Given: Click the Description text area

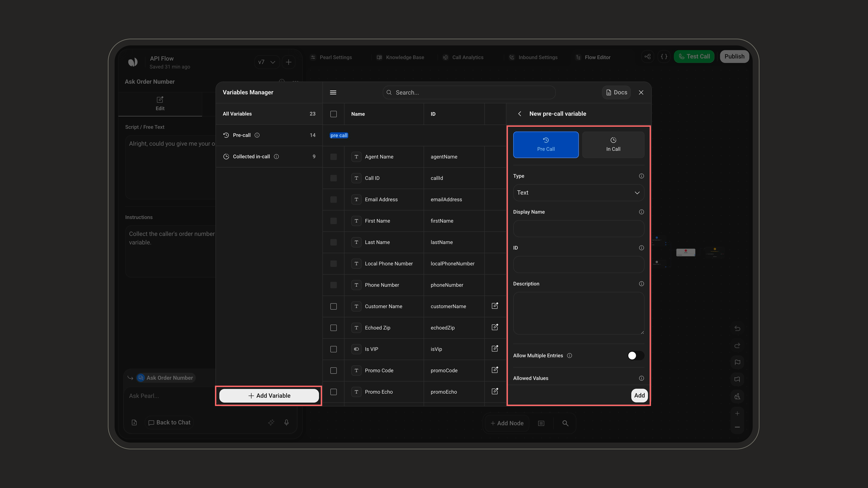Looking at the screenshot, I should [x=579, y=313].
